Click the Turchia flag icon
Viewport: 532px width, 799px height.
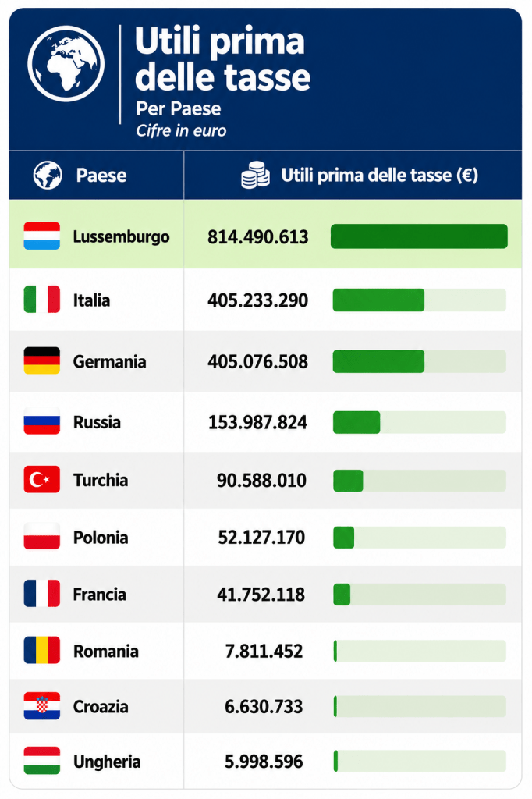pyautogui.click(x=42, y=480)
